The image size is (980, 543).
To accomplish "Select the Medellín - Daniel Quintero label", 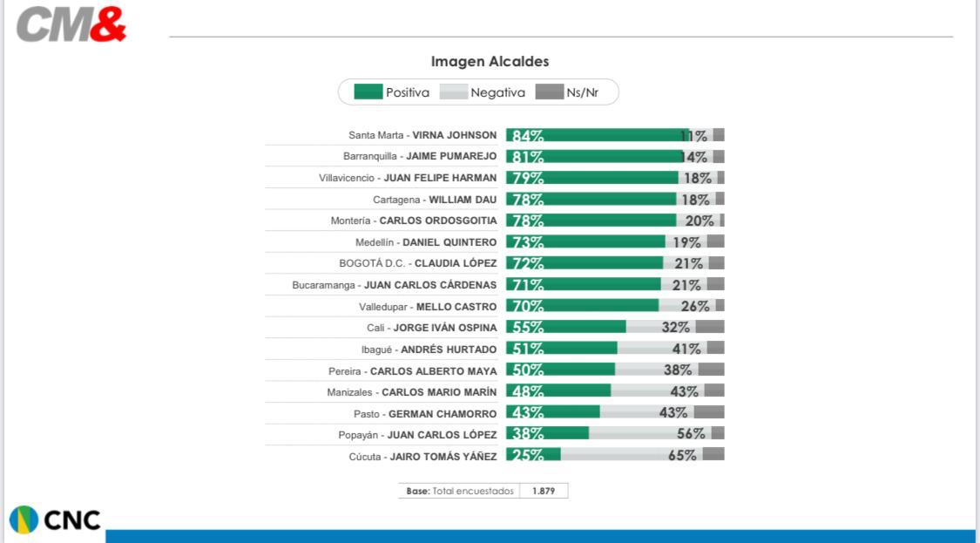I will pyautogui.click(x=426, y=242).
